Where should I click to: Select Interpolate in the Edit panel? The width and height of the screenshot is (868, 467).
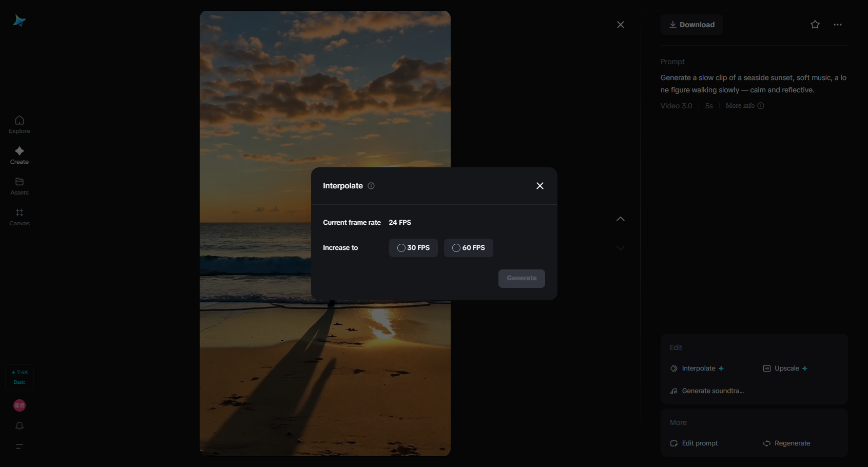pos(698,368)
